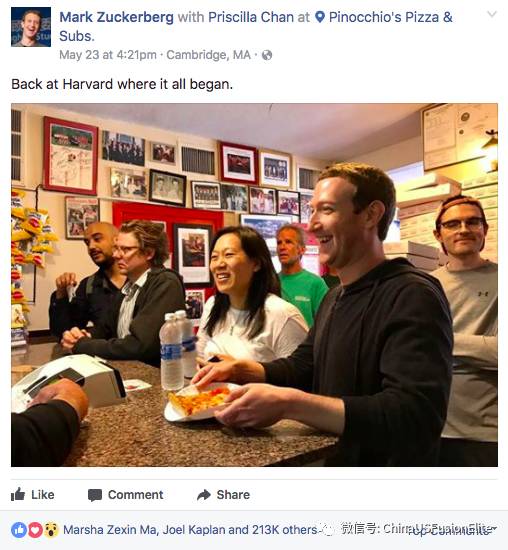
Task: Open Priscilla Chan's profile link
Action: [x=251, y=17]
